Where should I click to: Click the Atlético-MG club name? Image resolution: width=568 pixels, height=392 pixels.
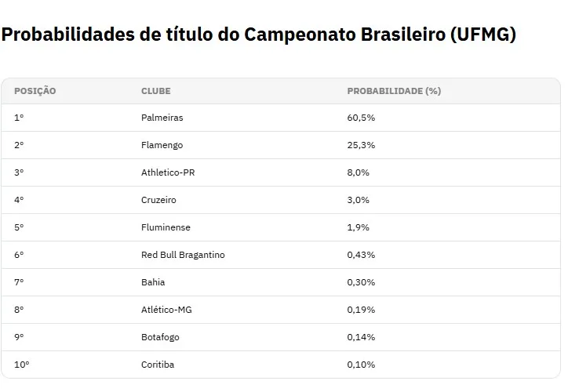coord(166,310)
